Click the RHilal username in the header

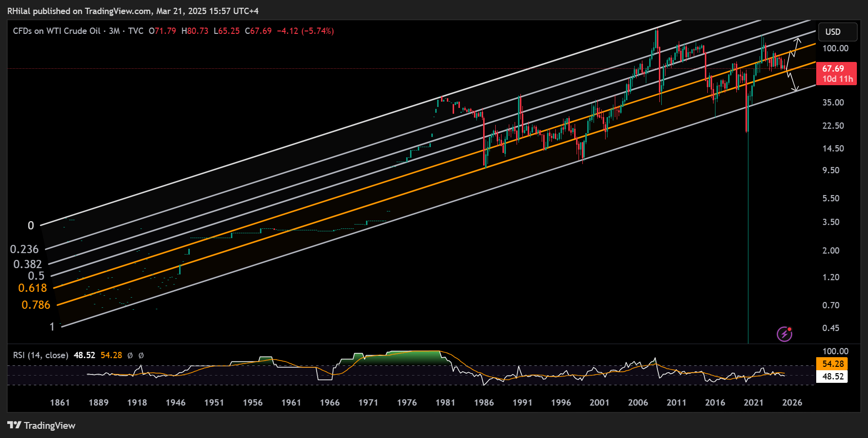tap(19, 11)
